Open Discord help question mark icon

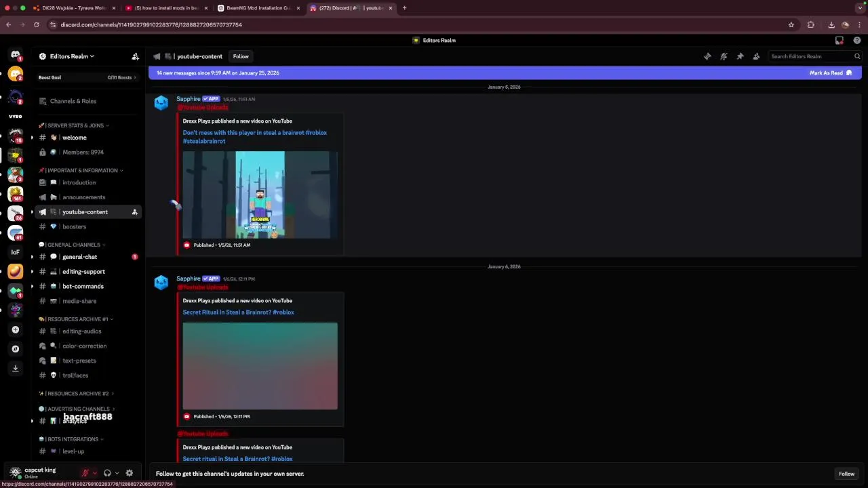[857, 40]
